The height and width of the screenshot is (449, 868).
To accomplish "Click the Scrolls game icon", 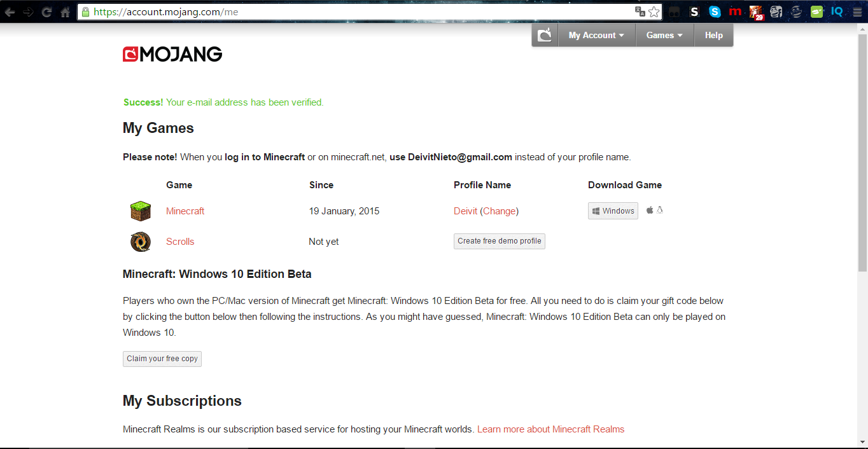I will 141,242.
